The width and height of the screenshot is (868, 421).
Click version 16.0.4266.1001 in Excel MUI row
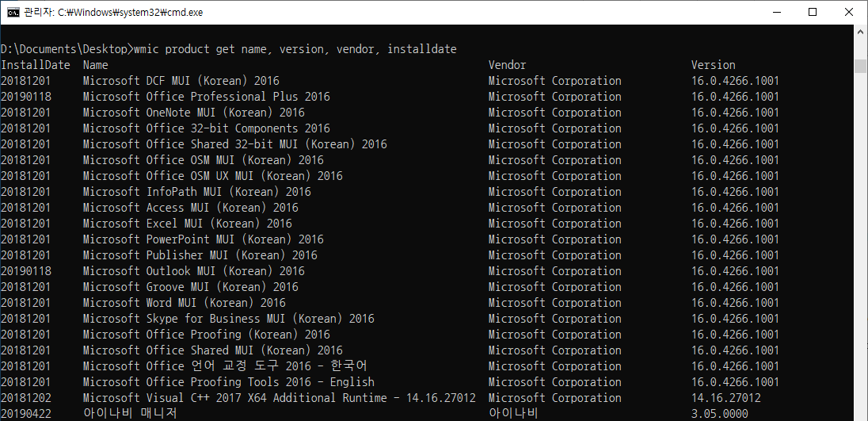click(735, 224)
